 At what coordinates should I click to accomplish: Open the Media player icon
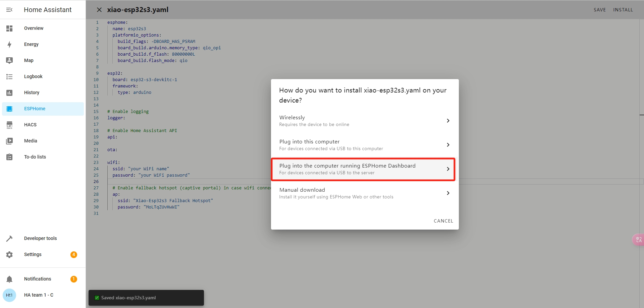pos(9,141)
